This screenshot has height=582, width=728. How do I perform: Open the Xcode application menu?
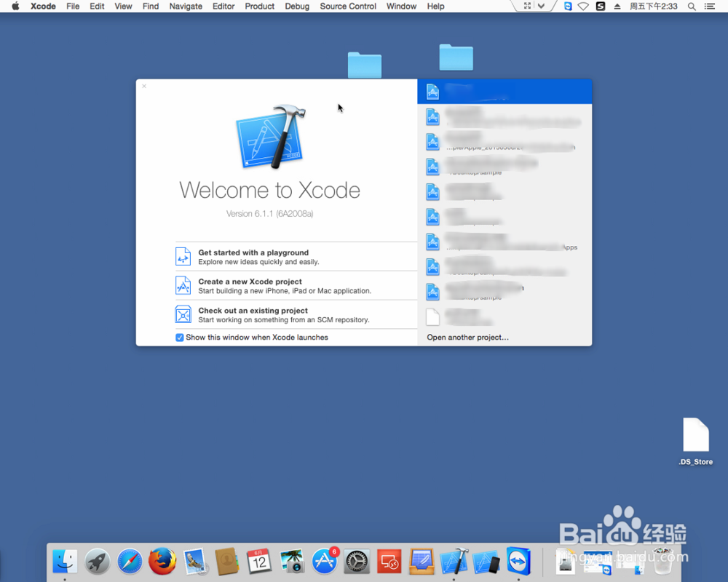(43, 6)
